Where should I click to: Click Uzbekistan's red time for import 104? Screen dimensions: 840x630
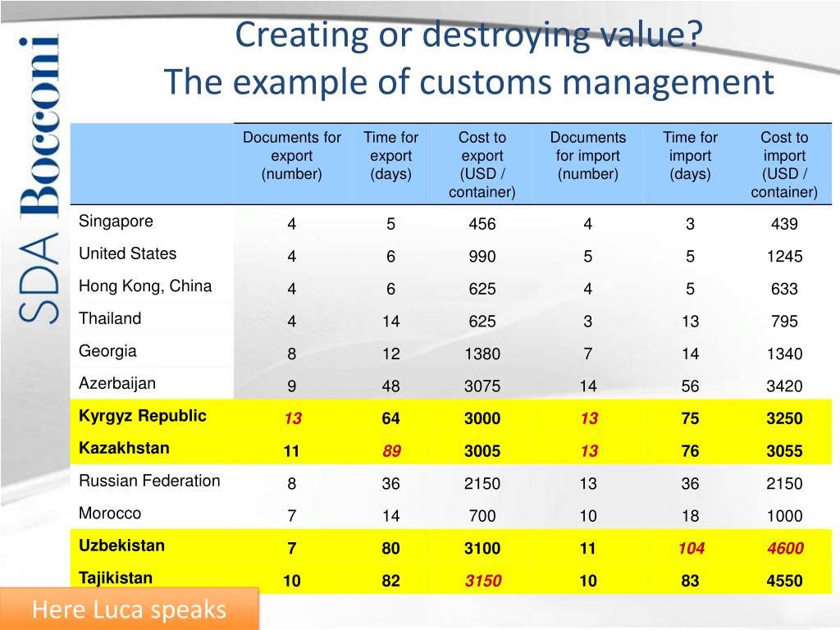click(x=691, y=549)
